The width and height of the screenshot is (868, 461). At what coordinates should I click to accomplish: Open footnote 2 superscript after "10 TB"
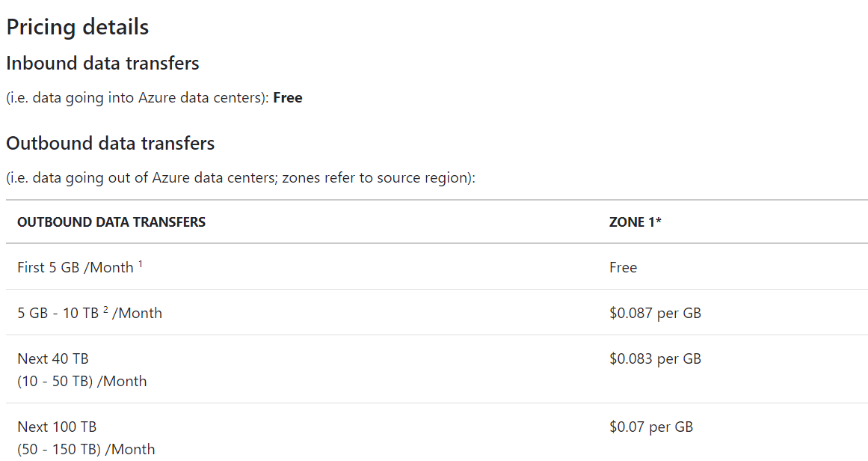coord(105,310)
